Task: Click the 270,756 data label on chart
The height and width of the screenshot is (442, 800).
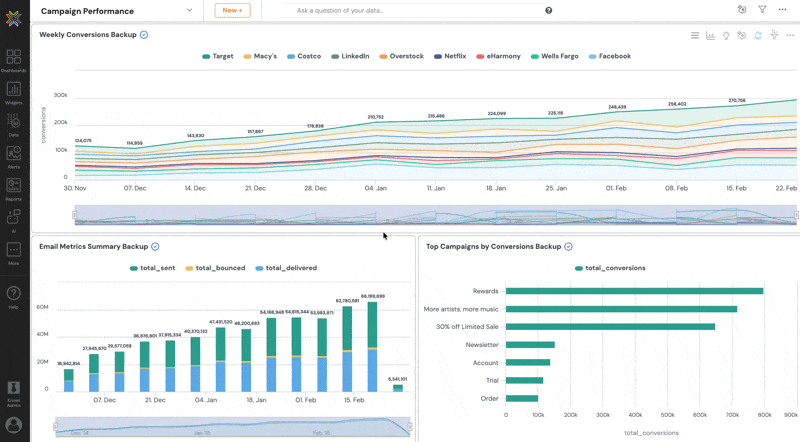Action: click(x=737, y=101)
